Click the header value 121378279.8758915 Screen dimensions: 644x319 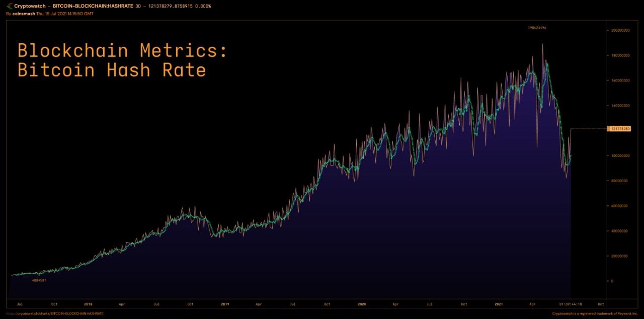[x=171, y=6]
